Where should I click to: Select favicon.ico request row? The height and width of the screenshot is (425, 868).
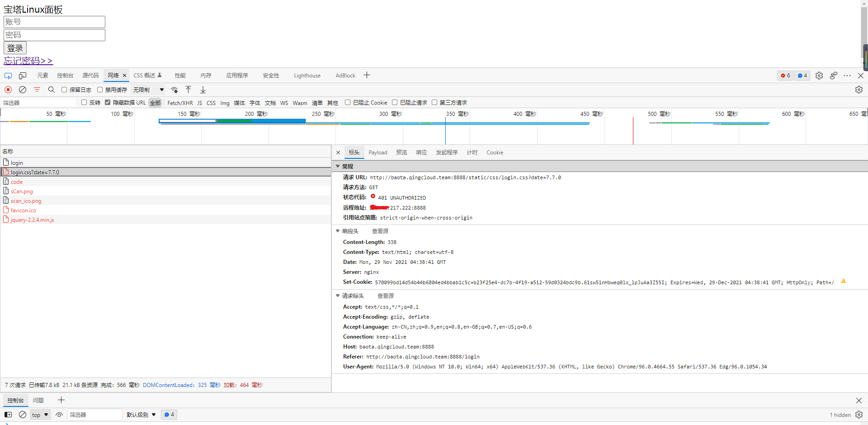pos(165,210)
